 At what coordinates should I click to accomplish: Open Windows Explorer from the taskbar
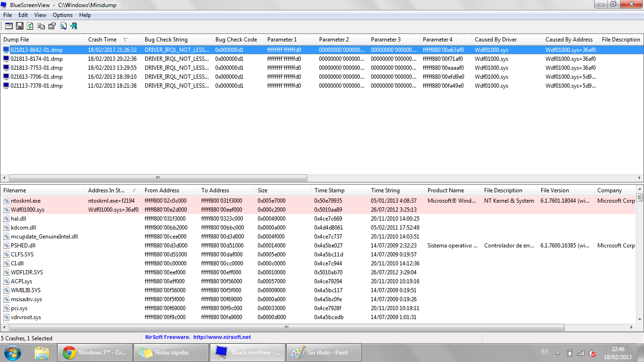(x=42, y=353)
